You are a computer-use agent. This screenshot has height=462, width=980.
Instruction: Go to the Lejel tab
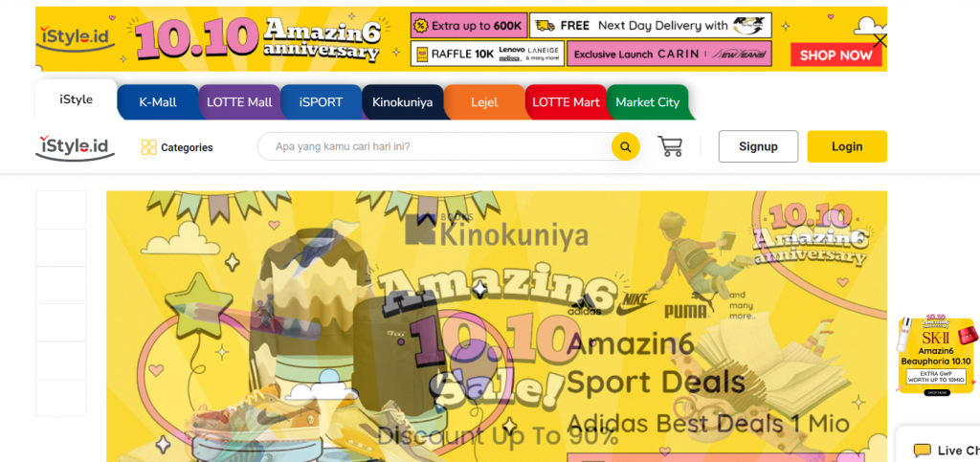point(484,101)
